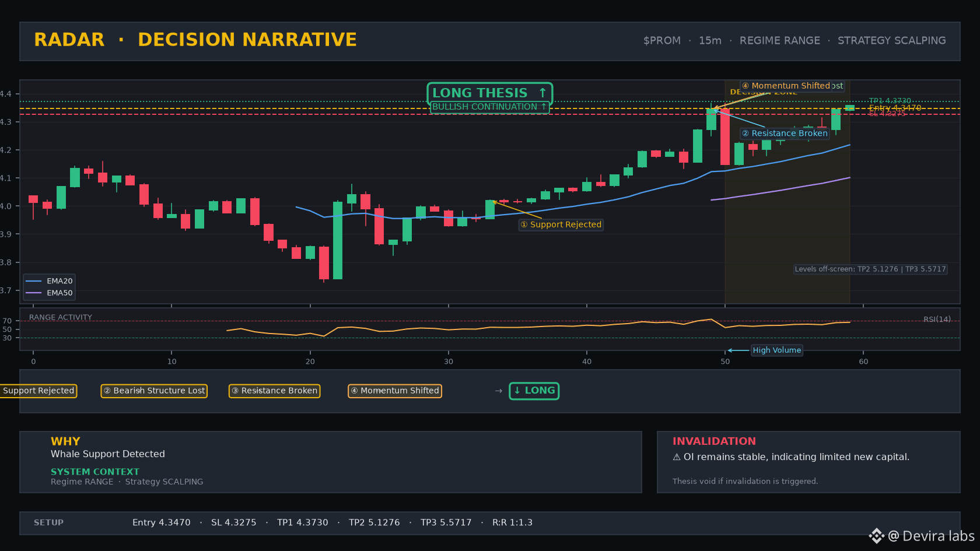This screenshot has width=980, height=551.
Task: Click TP1 4.3730 in the setup bar
Action: click(303, 522)
